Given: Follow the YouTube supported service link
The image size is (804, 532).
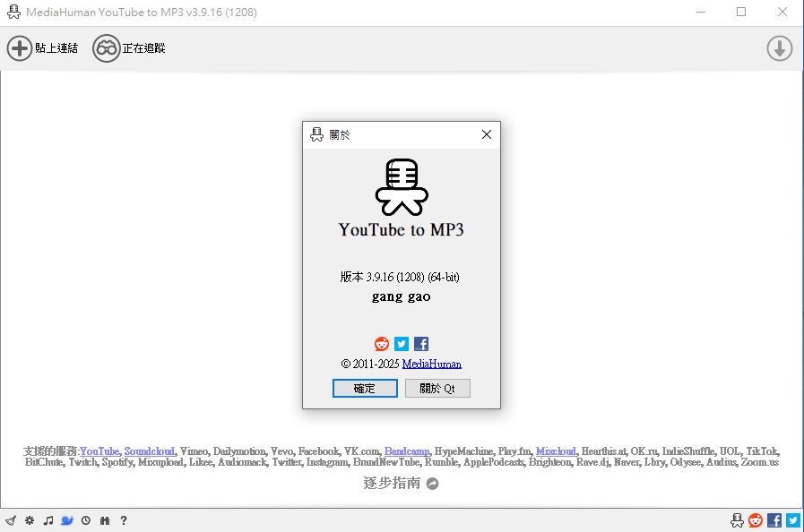Looking at the screenshot, I should pos(99,451).
